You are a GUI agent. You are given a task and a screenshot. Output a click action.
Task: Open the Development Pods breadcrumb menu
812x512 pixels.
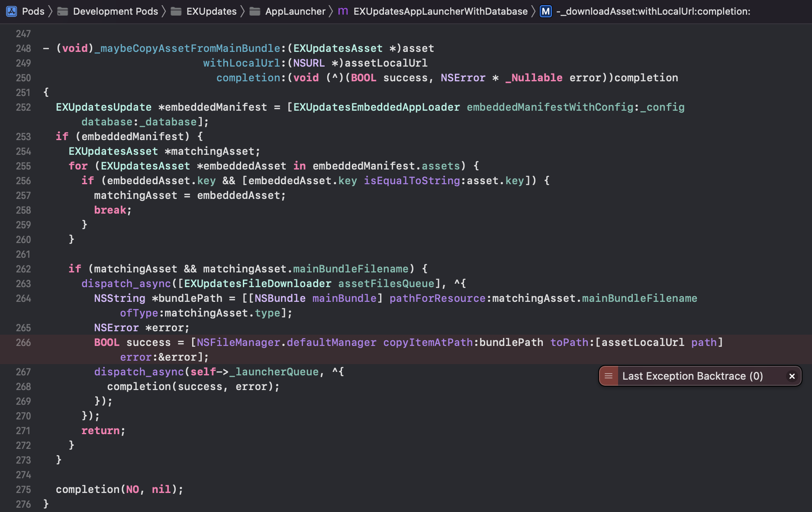(x=116, y=11)
